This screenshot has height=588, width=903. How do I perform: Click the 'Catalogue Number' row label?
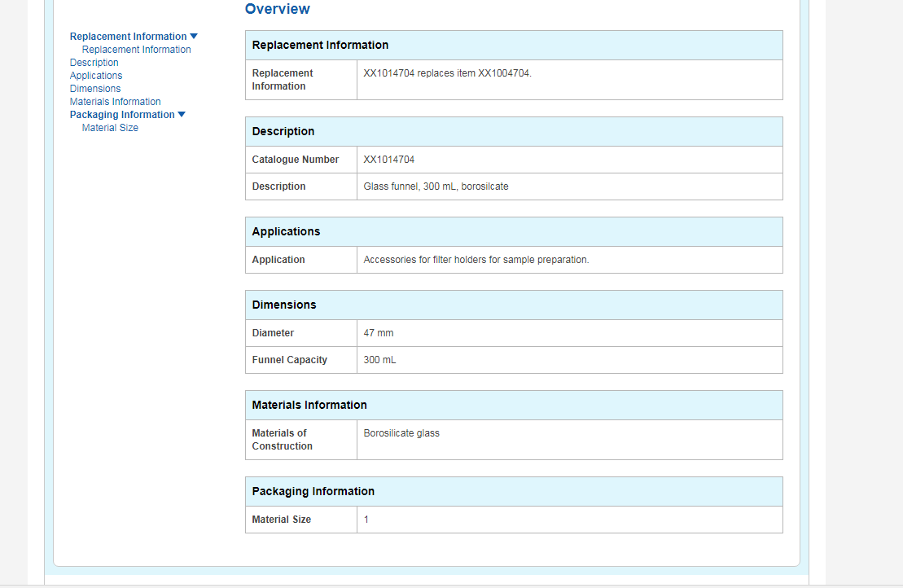296,160
